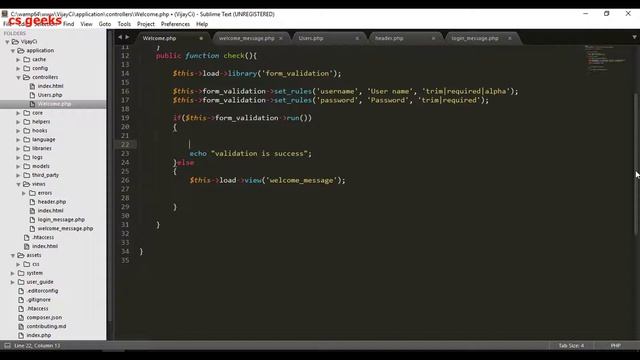The height and width of the screenshot is (360, 640).
Task: Close the header.php tab
Action: [x=433, y=38]
